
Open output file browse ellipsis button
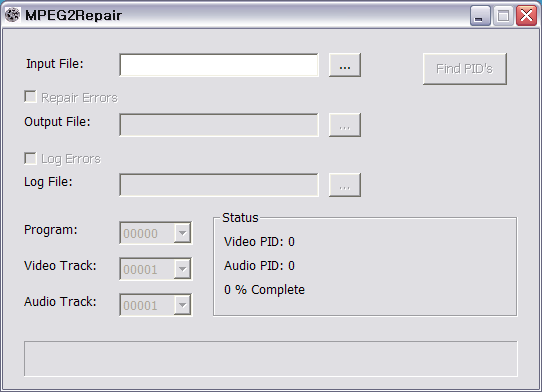[x=345, y=125]
